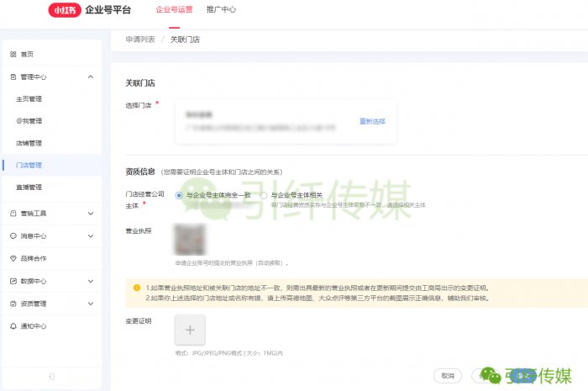588x391 pixels.
Task: Expand the 营销工具 menu chevron
Action: (x=90, y=214)
